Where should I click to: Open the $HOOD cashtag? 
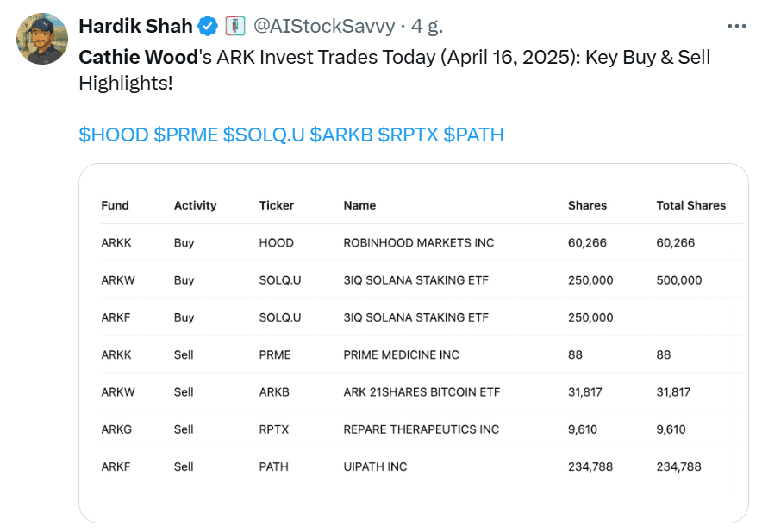tap(114, 135)
